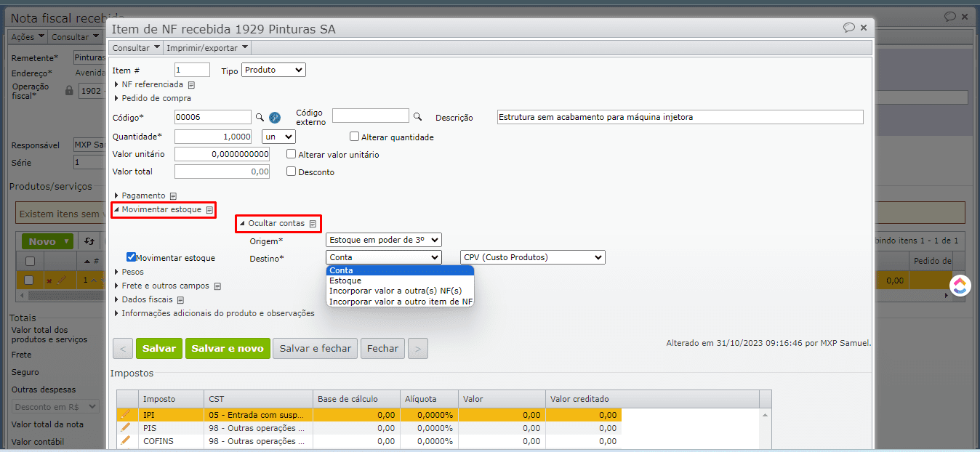Toggle checkbox of item row 1 in background grid
The width and height of the screenshot is (980, 452).
pyautogui.click(x=30, y=280)
